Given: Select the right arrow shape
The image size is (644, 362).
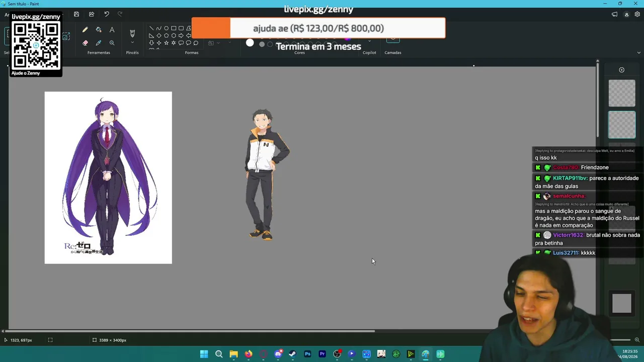Looking at the screenshot, I should pyautogui.click(x=181, y=36).
